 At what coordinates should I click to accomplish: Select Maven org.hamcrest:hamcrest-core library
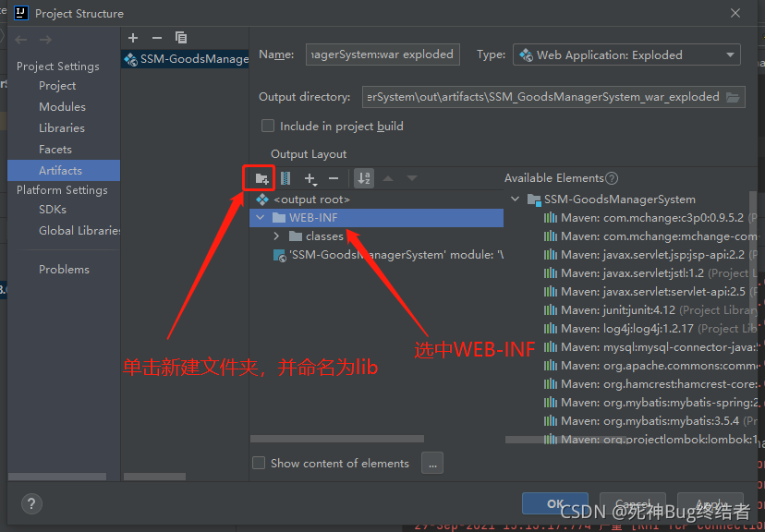point(650,384)
